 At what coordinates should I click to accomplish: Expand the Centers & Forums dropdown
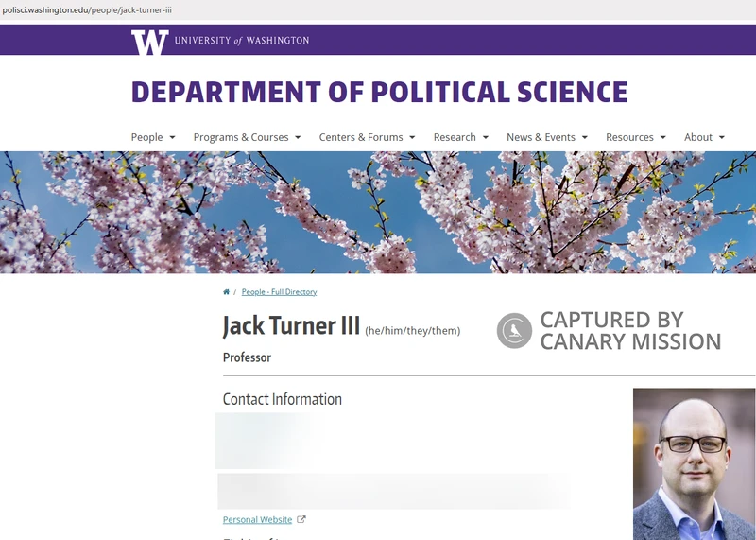pyautogui.click(x=367, y=137)
